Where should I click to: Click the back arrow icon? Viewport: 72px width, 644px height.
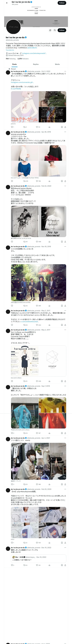click(7, 3)
